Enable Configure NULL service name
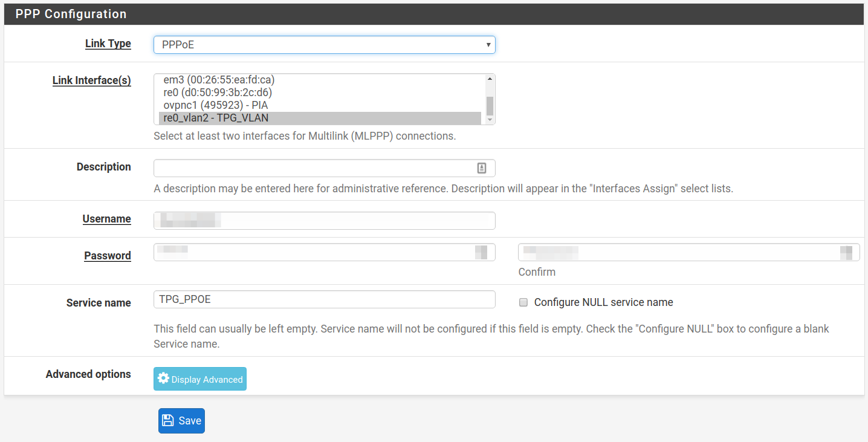This screenshot has height=442, width=868. (x=523, y=302)
